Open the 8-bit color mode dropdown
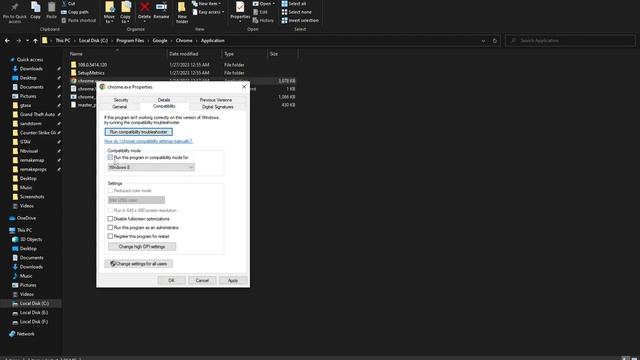The image size is (640, 360). (x=136, y=200)
